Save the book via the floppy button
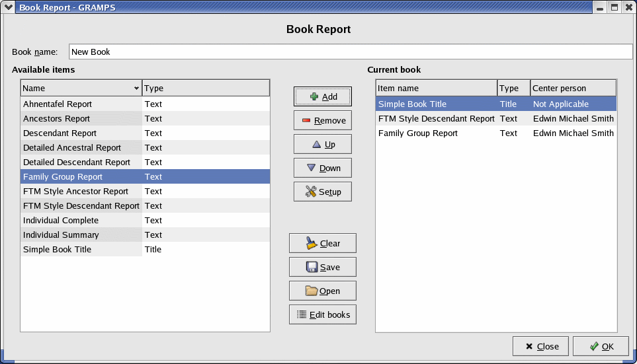The height and width of the screenshot is (364, 637). (x=322, y=267)
